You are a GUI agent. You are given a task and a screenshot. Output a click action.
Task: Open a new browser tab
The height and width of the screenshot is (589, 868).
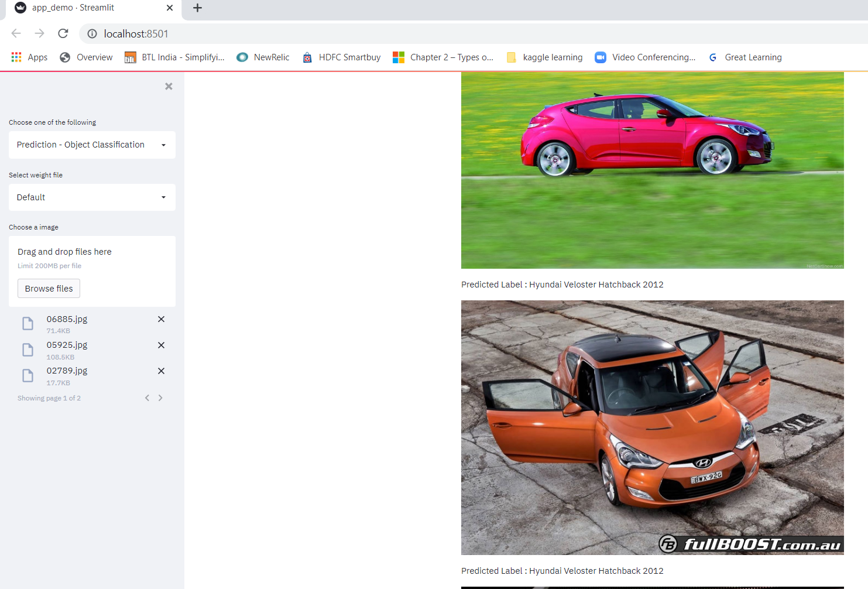pos(197,8)
